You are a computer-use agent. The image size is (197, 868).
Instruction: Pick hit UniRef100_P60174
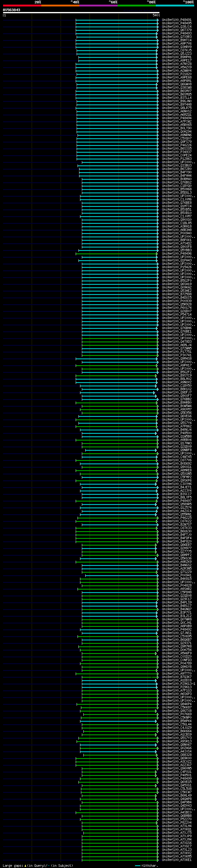click(176, 308)
